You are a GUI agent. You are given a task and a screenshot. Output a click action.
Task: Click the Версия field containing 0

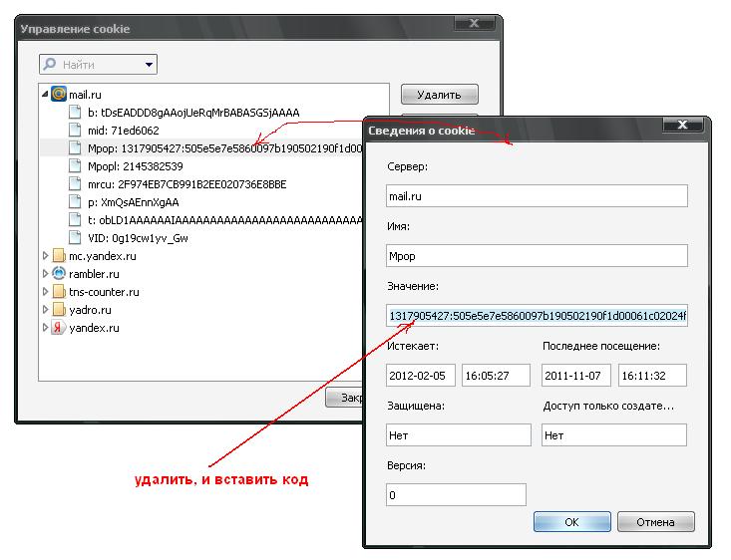[456, 495]
